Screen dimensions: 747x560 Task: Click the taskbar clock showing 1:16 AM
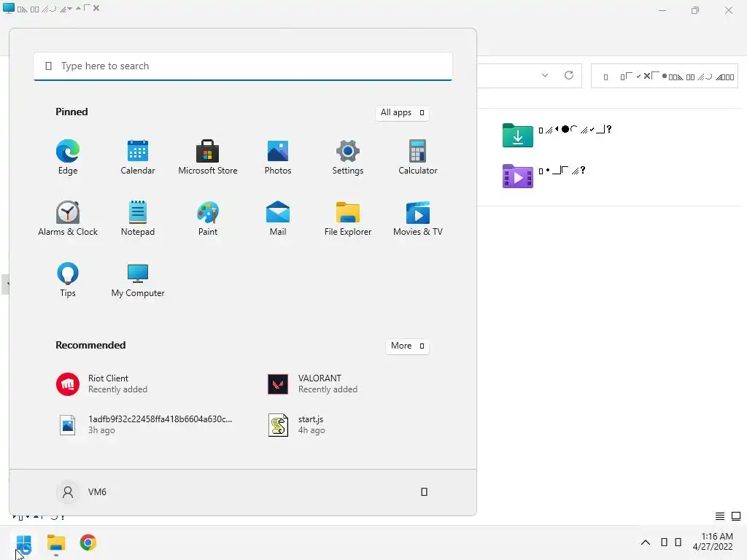713,542
